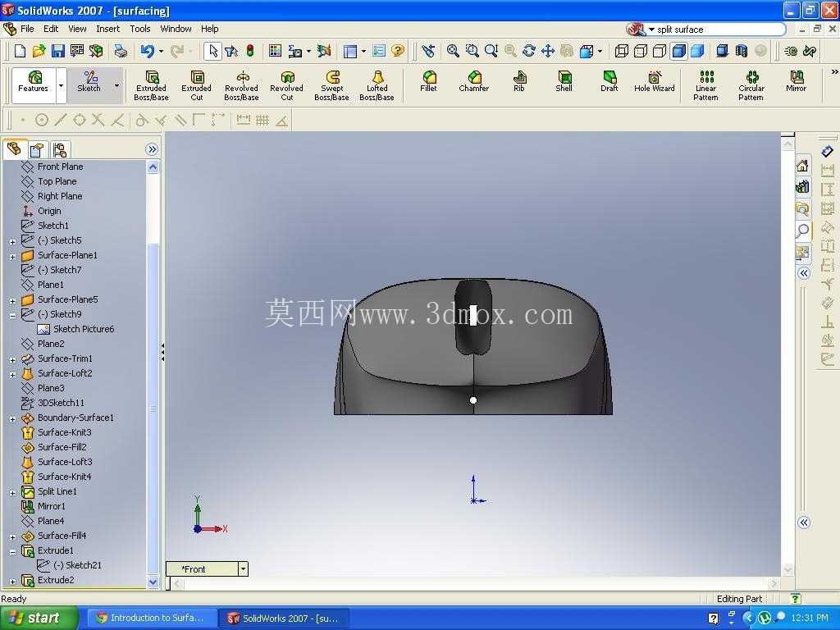Select the Draft tool

pos(609,81)
